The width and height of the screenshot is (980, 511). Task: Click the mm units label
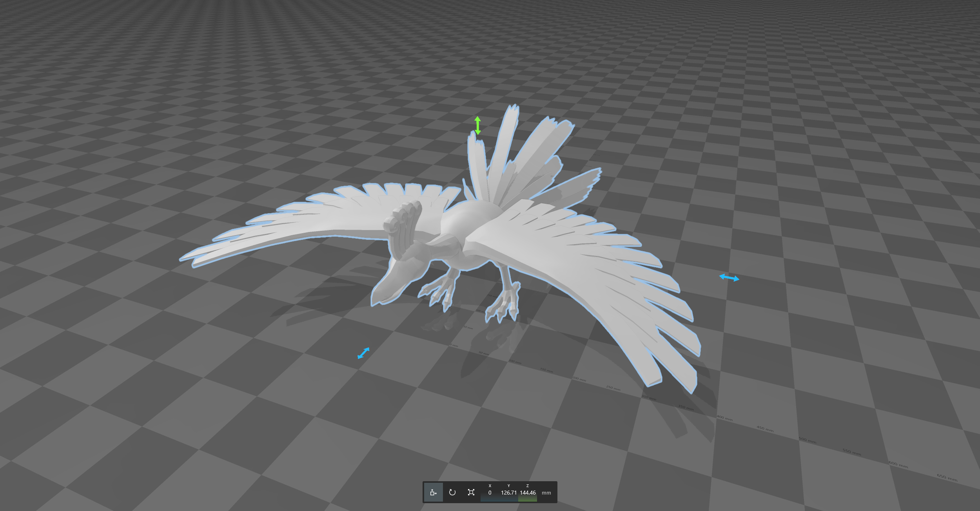coord(546,493)
